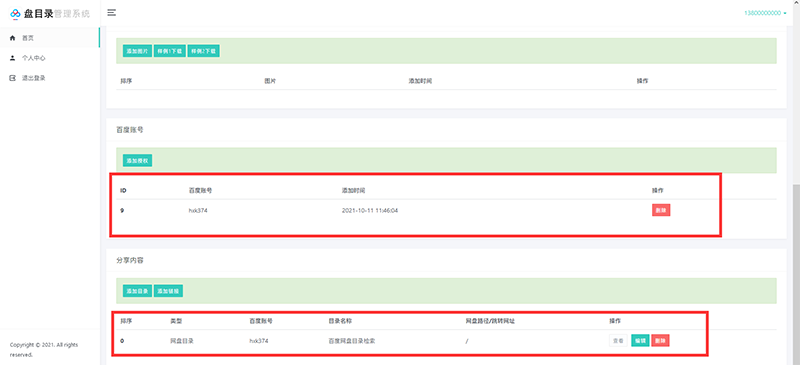Click the Copyright © 2021 footer text
Viewport: 800px width, 365px height.
click(x=44, y=349)
